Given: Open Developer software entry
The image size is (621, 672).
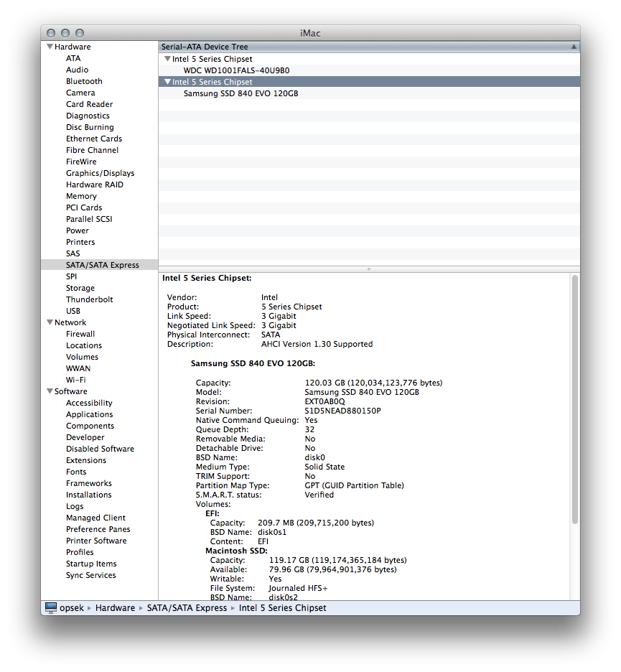Looking at the screenshot, I should (85, 437).
